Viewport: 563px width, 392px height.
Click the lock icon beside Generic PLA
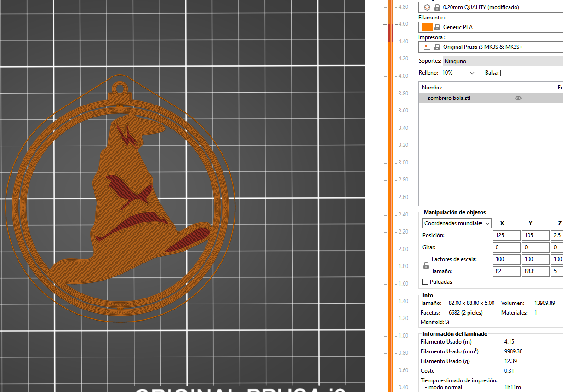point(437,27)
